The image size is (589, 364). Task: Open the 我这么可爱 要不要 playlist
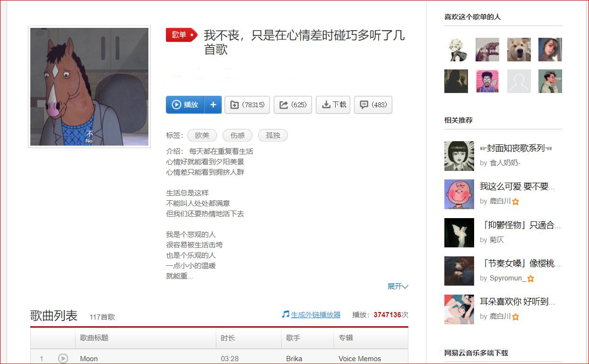[517, 186]
